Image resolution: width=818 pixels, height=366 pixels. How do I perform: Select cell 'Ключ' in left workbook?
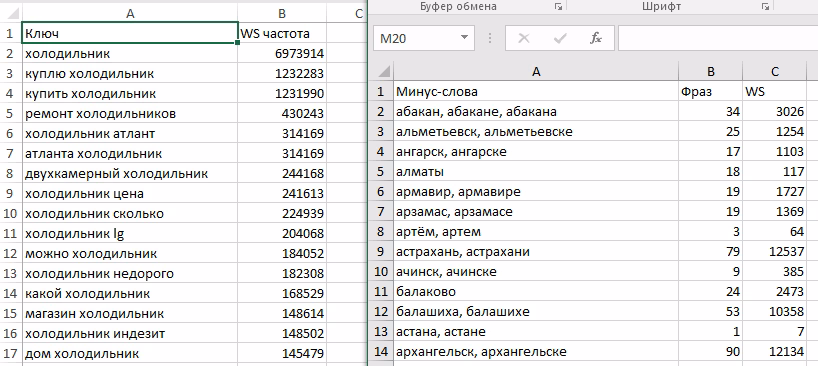(x=130, y=33)
